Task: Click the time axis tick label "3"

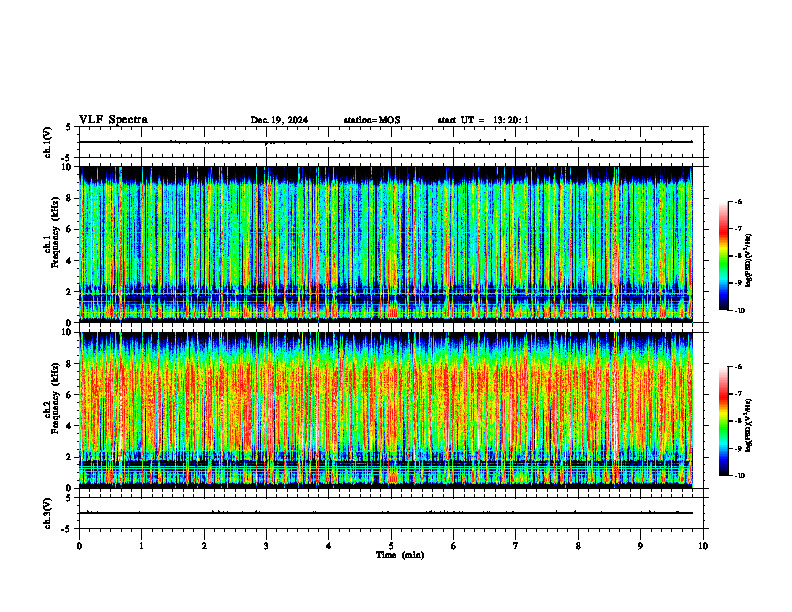Action: 266,546
